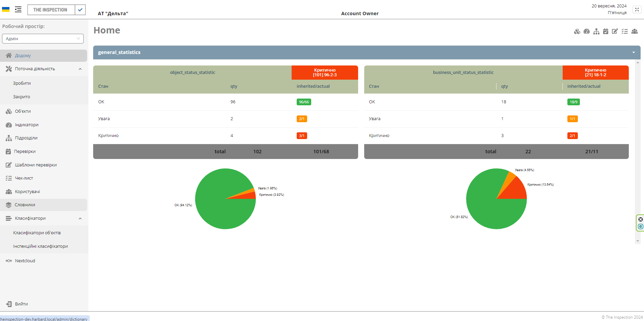Click Вийти to log out
644x321 pixels.
21,304
